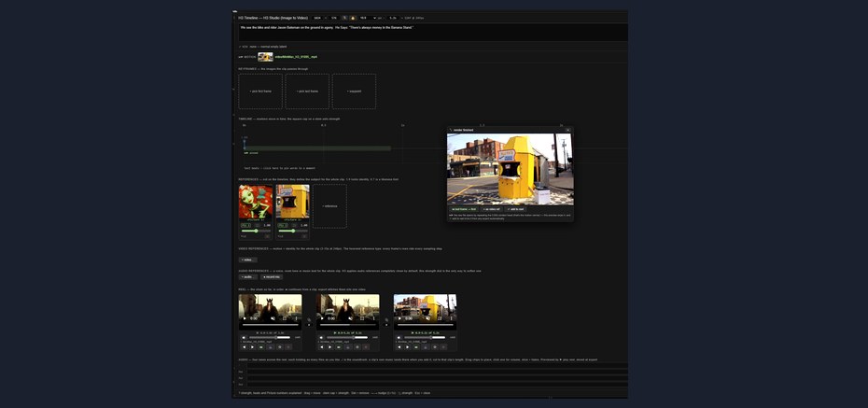Click '+ as video ref' in render popup

491,209
